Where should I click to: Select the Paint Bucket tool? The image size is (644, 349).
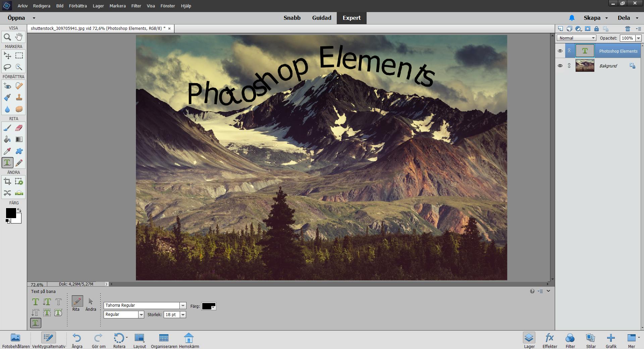click(x=7, y=139)
